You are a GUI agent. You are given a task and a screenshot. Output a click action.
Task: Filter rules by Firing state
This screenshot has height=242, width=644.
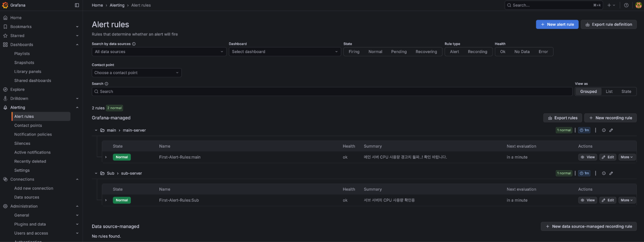point(354,52)
